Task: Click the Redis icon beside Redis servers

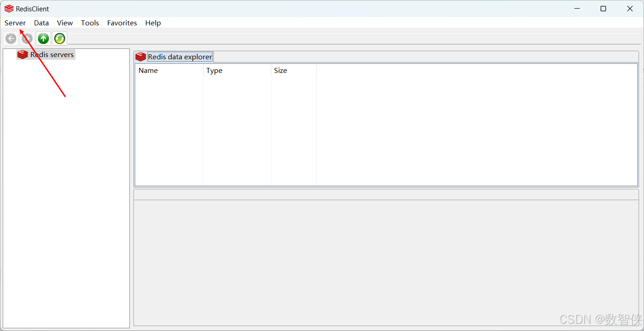Action: pyautogui.click(x=23, y=54)
